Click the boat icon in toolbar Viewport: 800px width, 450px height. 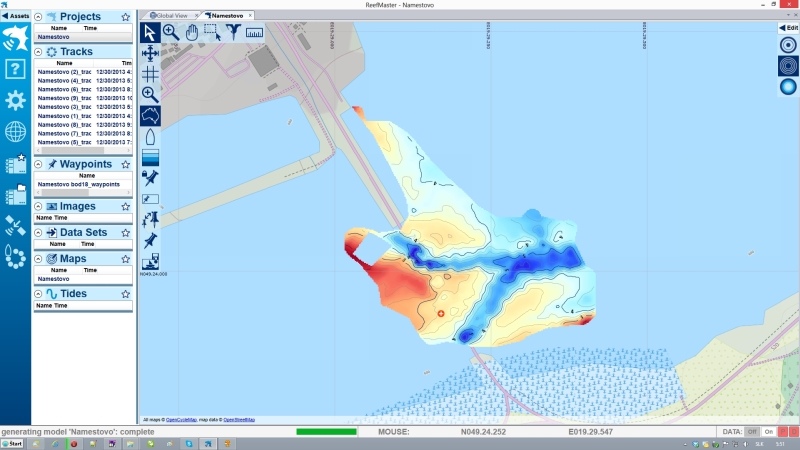[x=150, y=138]
